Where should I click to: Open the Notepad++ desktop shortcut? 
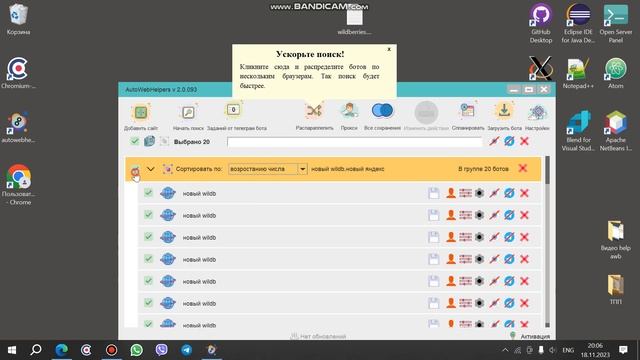[x=578, y=73]
